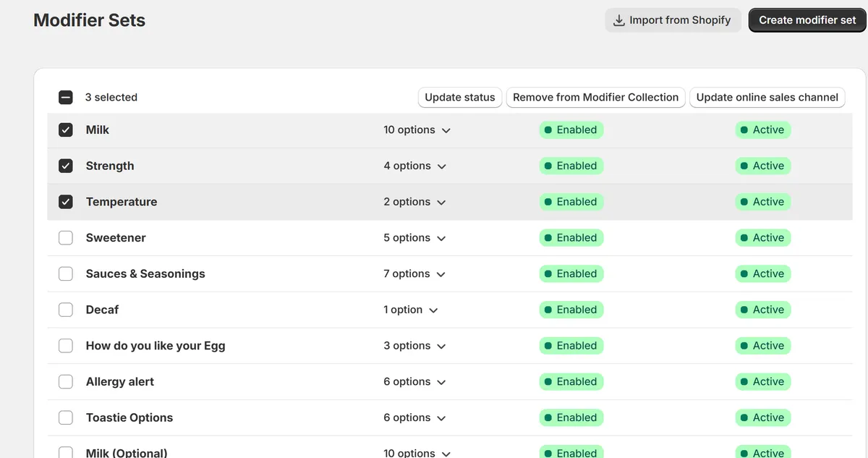Screen dimensions: 868x458
Task: Open the Sauces & Seasonings set
Action: tap(145, 273)
